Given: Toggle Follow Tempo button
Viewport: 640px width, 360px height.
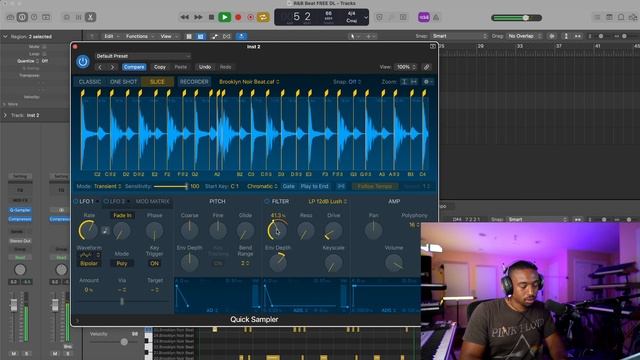Looking at the screenshot, I should [x=374, y=186].
